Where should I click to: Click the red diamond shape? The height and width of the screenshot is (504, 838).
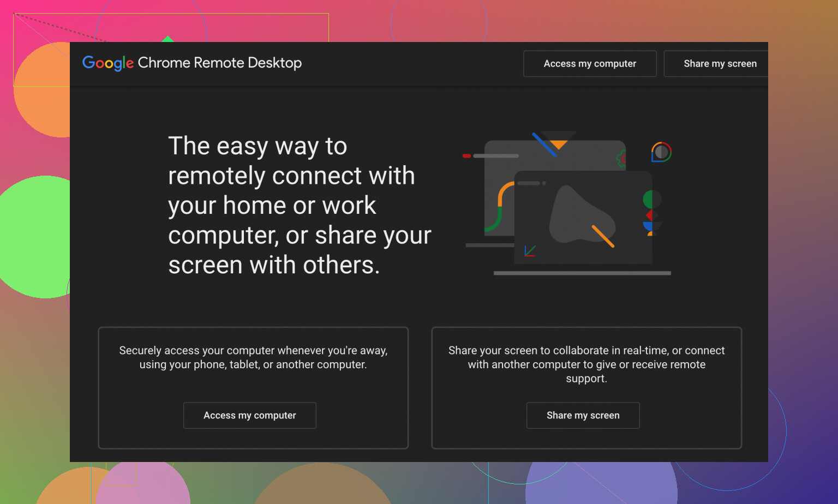(649, 215)
